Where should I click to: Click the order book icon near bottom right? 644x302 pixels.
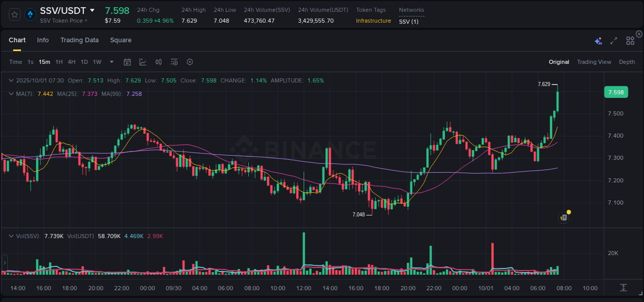(x=563, y=217)
